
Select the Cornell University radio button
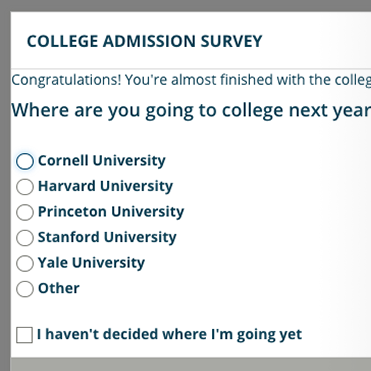tap(25, 161)
